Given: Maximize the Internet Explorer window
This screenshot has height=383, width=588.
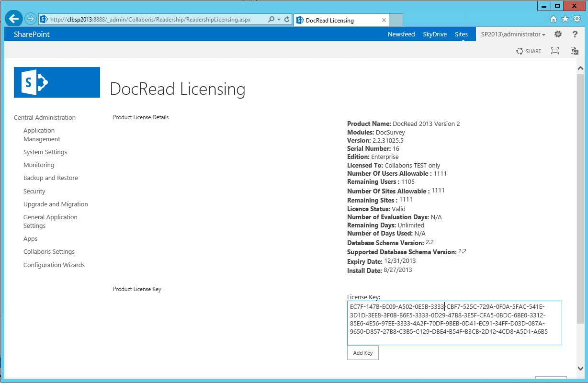Looking at the screenshot, I should 557,6.
